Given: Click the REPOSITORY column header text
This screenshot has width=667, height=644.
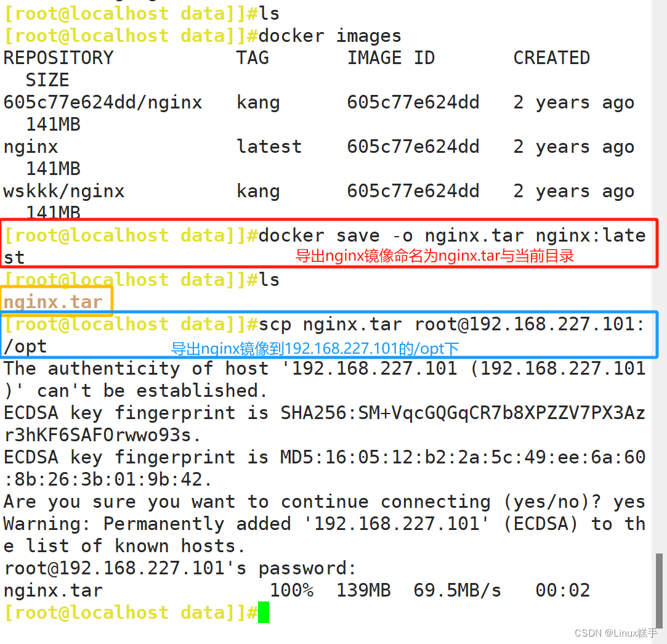Looking at the screenshot, I should 59,58.
